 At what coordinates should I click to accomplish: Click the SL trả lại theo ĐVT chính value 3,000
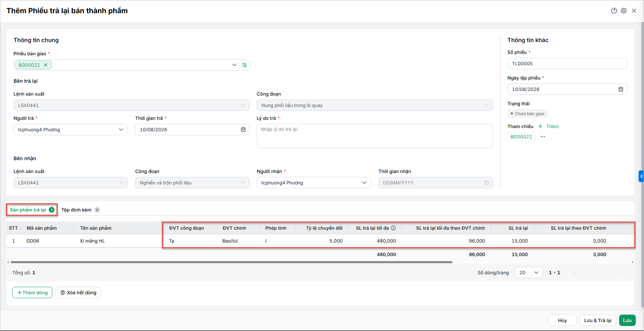(x=599, y=241)
